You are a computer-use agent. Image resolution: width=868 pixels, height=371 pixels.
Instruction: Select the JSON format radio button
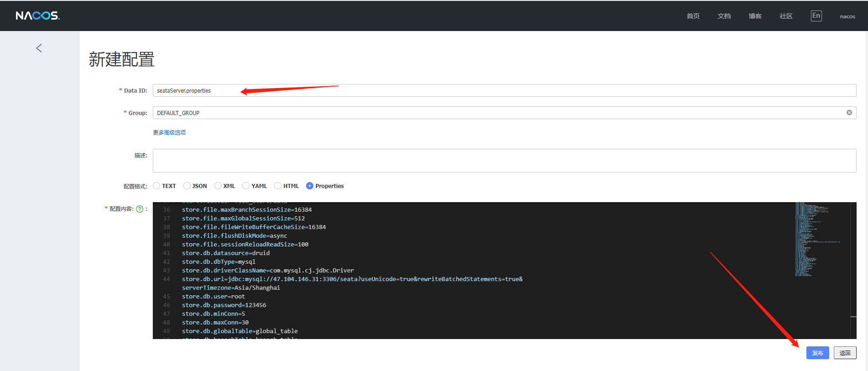tap(187, 186)
